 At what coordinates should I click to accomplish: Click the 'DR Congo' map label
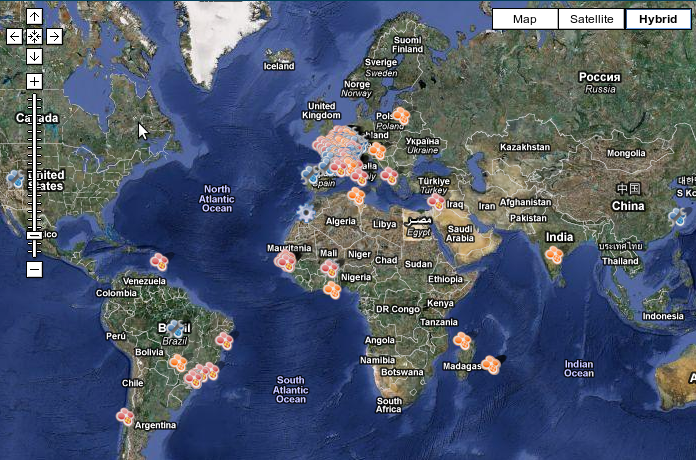[398, 309]
